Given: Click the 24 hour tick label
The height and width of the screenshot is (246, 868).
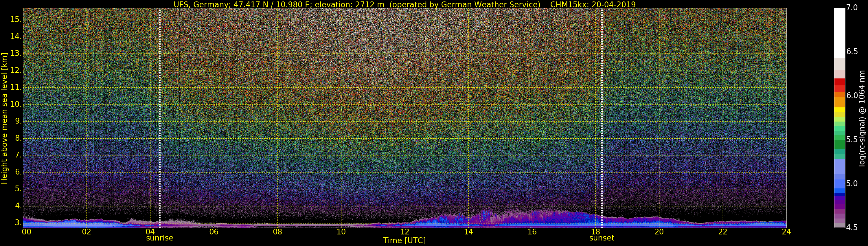Looking at the screenshot, I should (786, 232).
